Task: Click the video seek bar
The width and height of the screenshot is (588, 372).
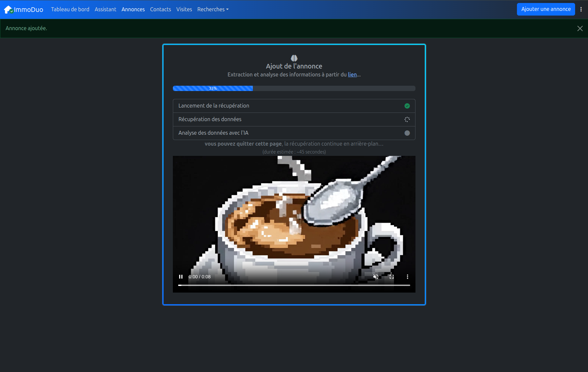Action: click(294, 285)
